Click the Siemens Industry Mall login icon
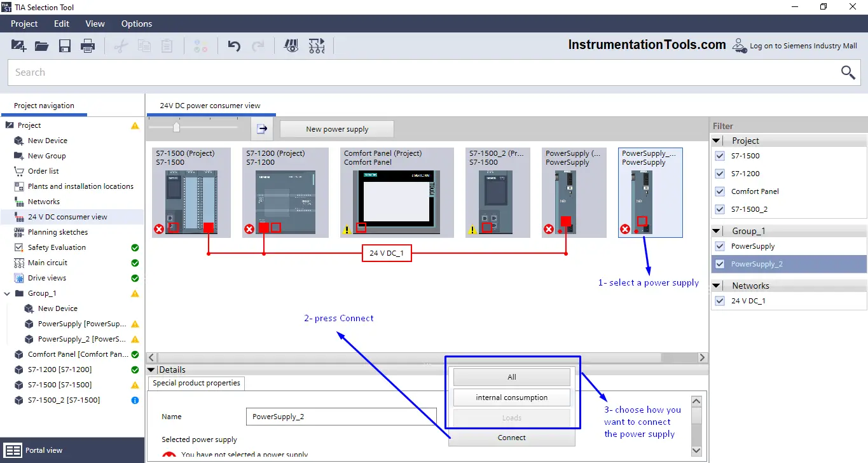 739,46
